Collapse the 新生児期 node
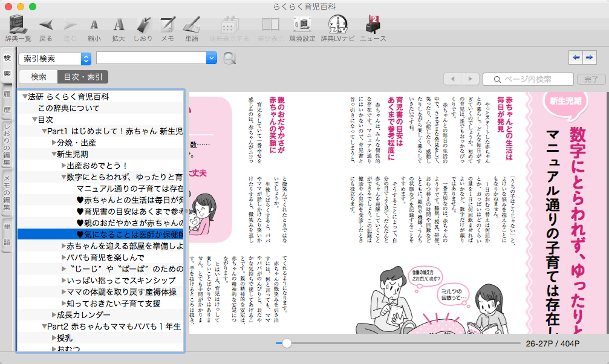This screenshot has height=364, width=609. pyautogui.click(x=54, y=154)
